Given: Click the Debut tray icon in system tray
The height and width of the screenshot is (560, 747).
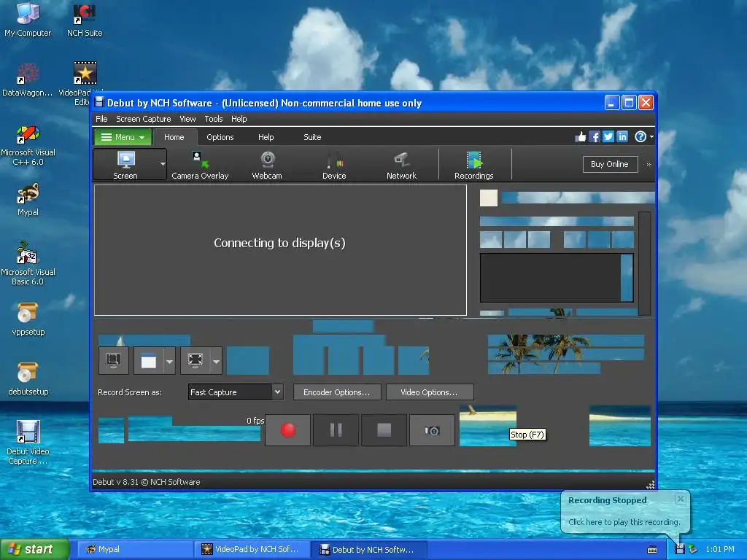Looking at the screenshot, I should (x=679, y=549).
